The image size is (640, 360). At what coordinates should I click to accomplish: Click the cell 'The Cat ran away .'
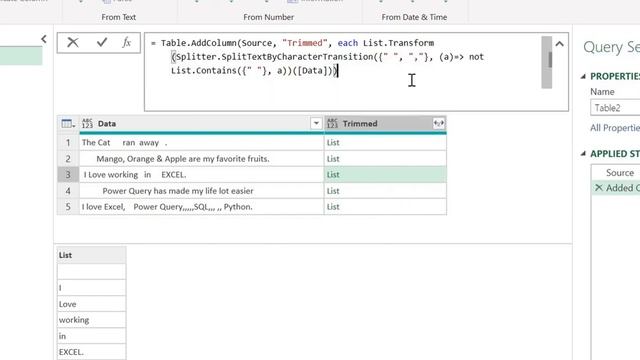201,142
